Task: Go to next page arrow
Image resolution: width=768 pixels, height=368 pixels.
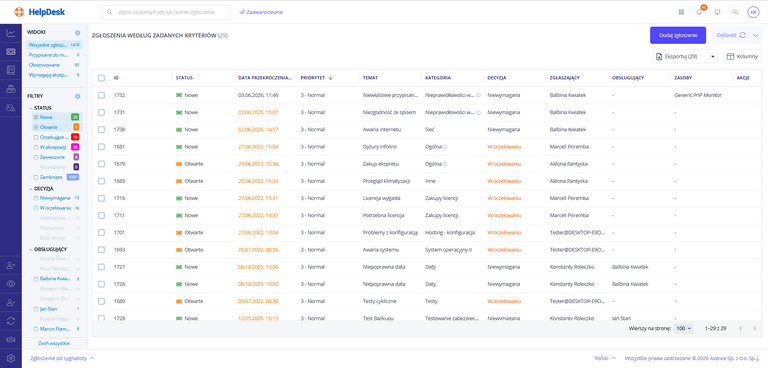Action: pos(754,328)
